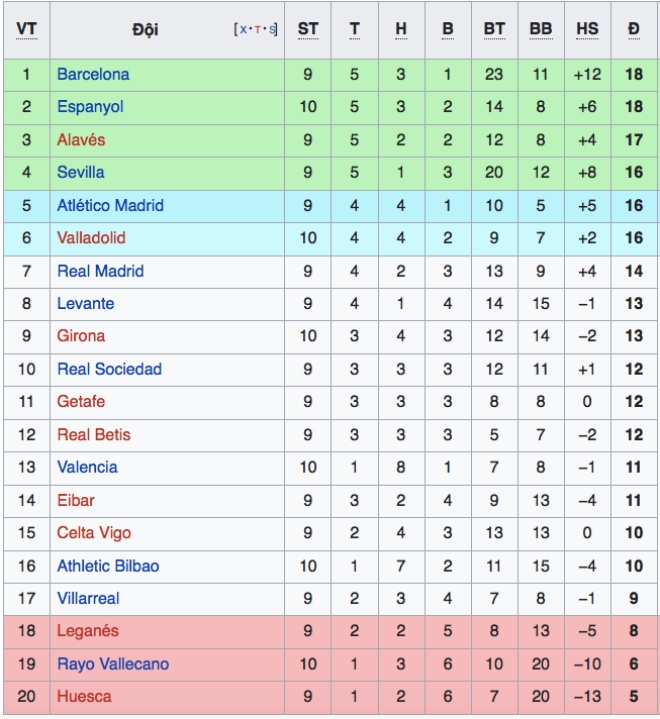Open the Levante team link
Viewport: 660px width, 719px height.
point(86,304)
